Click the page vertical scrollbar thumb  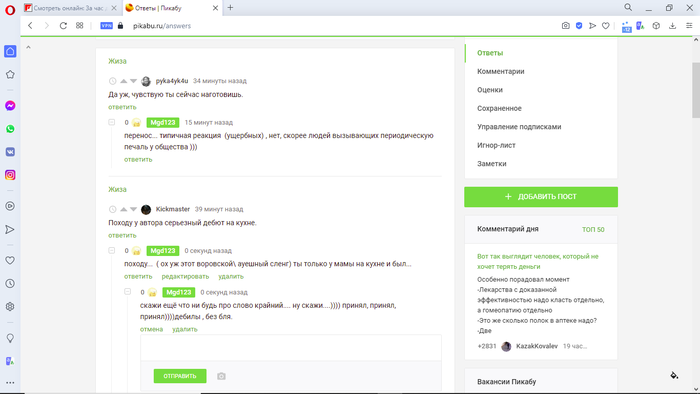coord(696,90)
